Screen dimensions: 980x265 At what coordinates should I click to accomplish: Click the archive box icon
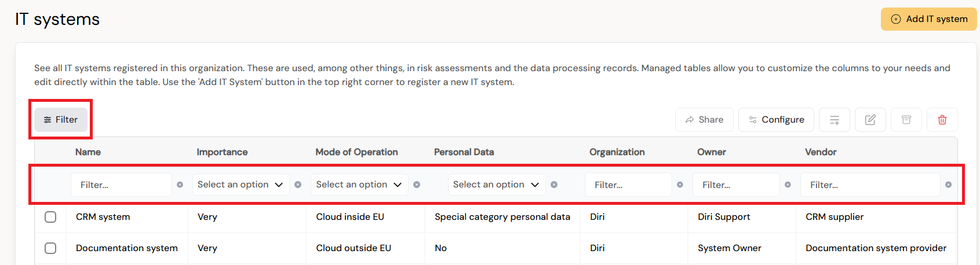(x=906, y=120)
